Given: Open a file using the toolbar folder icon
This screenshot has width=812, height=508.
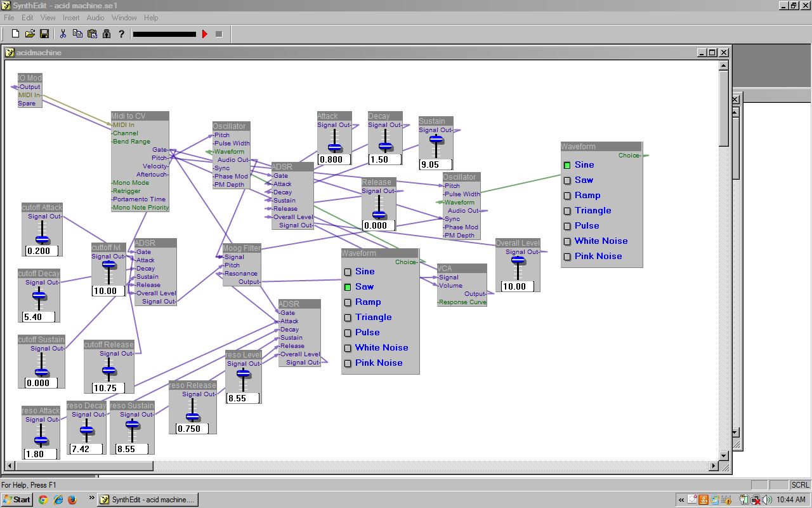Looking at the screenshot, I should [x=30, y=34].
